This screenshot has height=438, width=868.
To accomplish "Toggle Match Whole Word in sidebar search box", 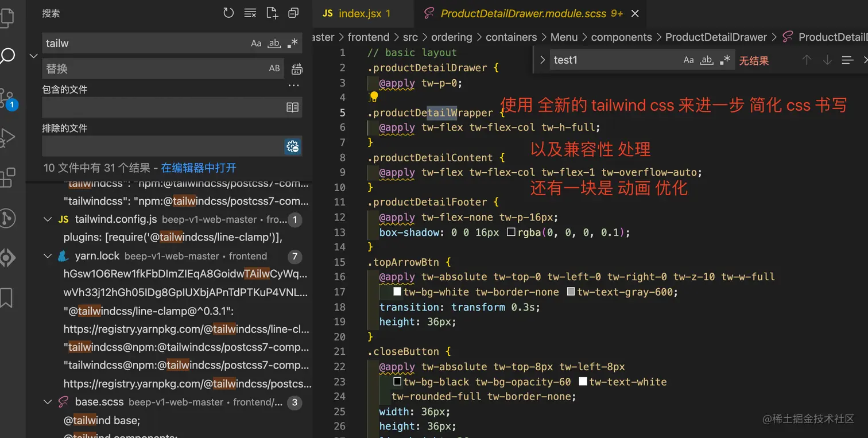I will pyautogui.click(x=274, y=43).
